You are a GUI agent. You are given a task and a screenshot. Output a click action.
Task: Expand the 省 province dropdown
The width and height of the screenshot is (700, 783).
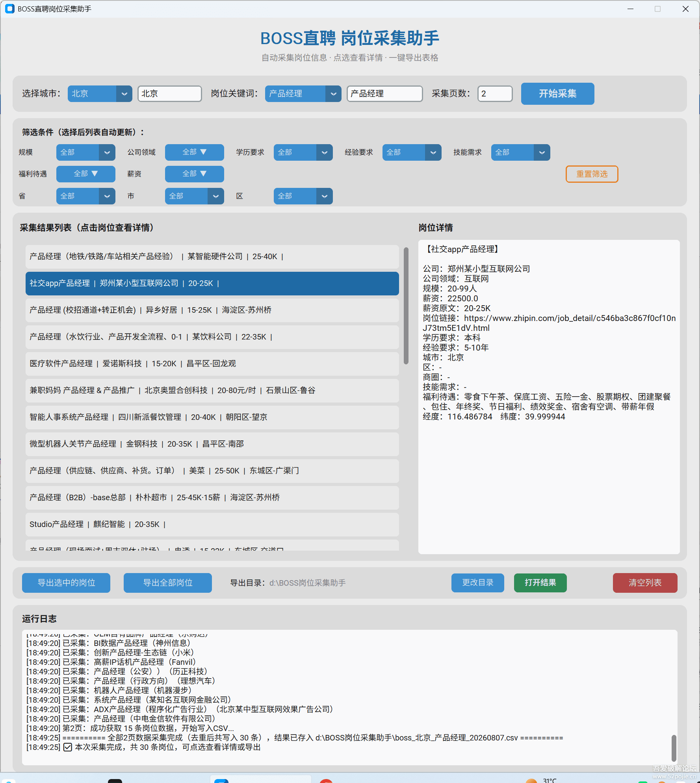(x=85, y=196)
